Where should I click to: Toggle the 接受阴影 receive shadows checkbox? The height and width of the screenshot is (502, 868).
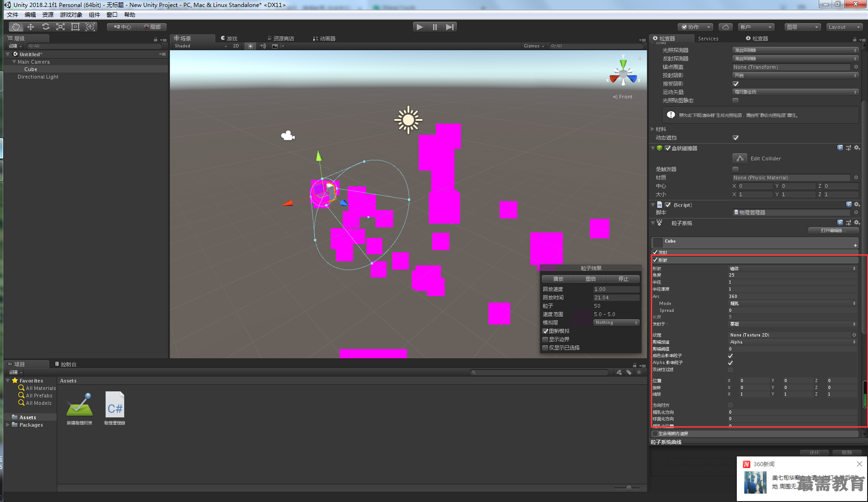735,84
